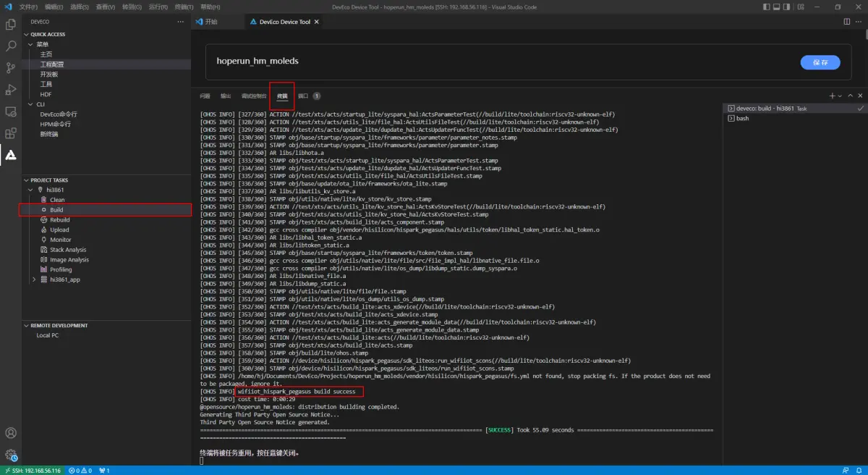
Task: Collapse the 菜单 tree node
Action: click(32, 44)
